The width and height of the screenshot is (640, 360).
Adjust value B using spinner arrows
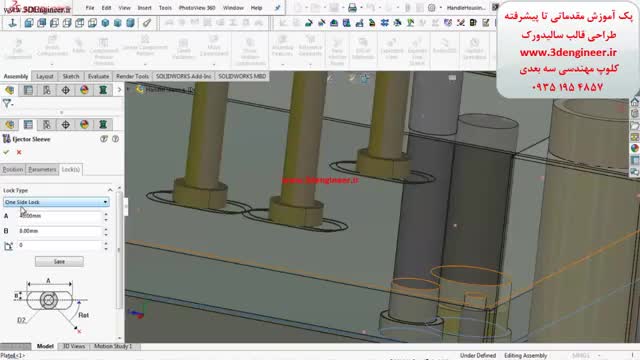point(106,231)
